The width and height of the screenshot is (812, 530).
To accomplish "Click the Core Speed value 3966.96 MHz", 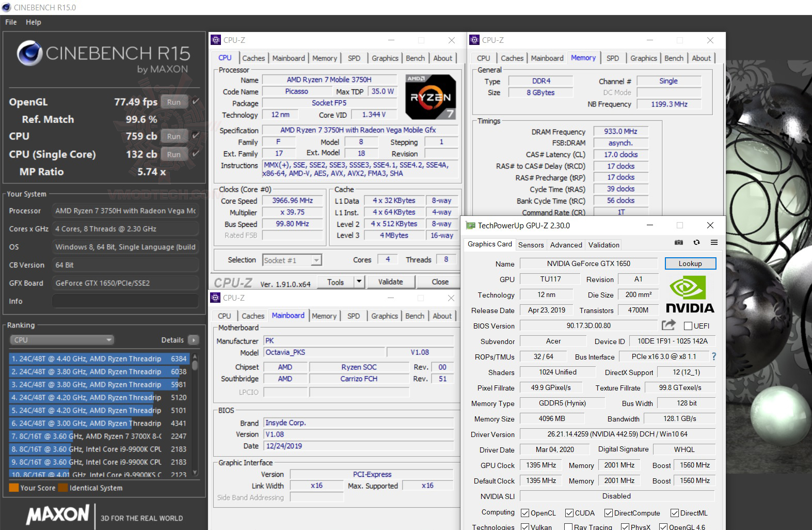I will coord(292,200).
